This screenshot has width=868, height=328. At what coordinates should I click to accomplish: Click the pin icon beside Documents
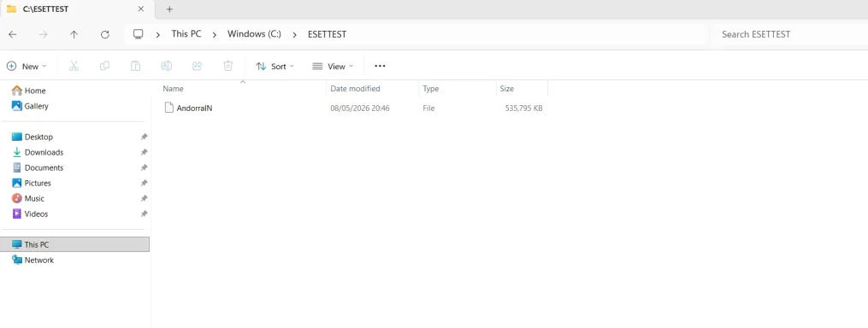tap(144, 167)
